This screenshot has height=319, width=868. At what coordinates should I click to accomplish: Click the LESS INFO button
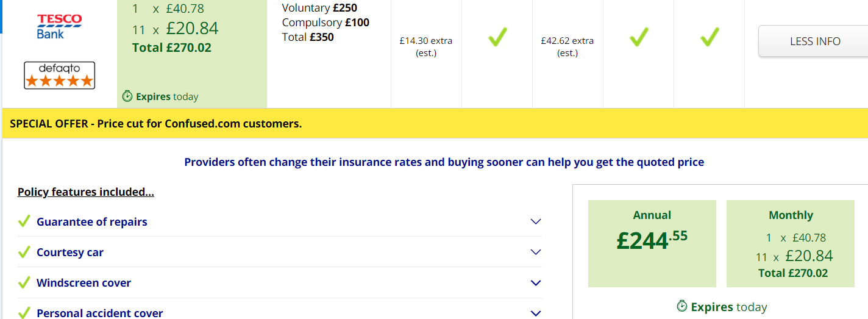tap(814, 41)
